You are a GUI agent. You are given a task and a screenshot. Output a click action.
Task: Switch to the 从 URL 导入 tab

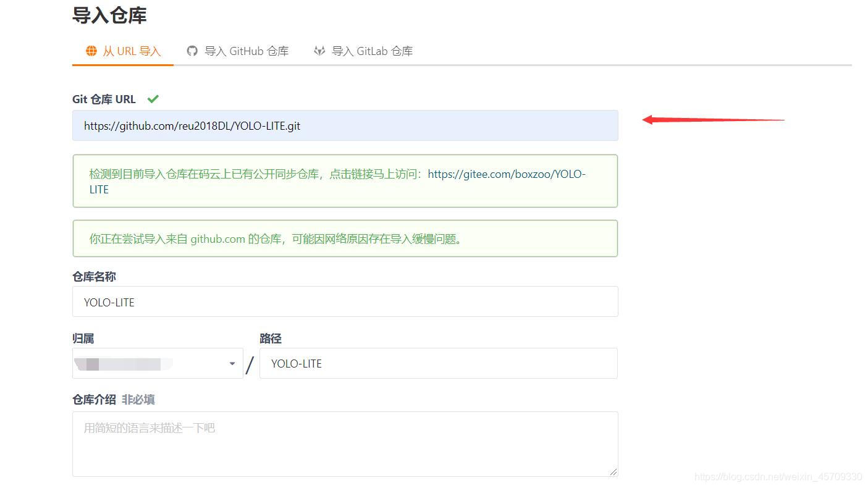coord(123,51)
